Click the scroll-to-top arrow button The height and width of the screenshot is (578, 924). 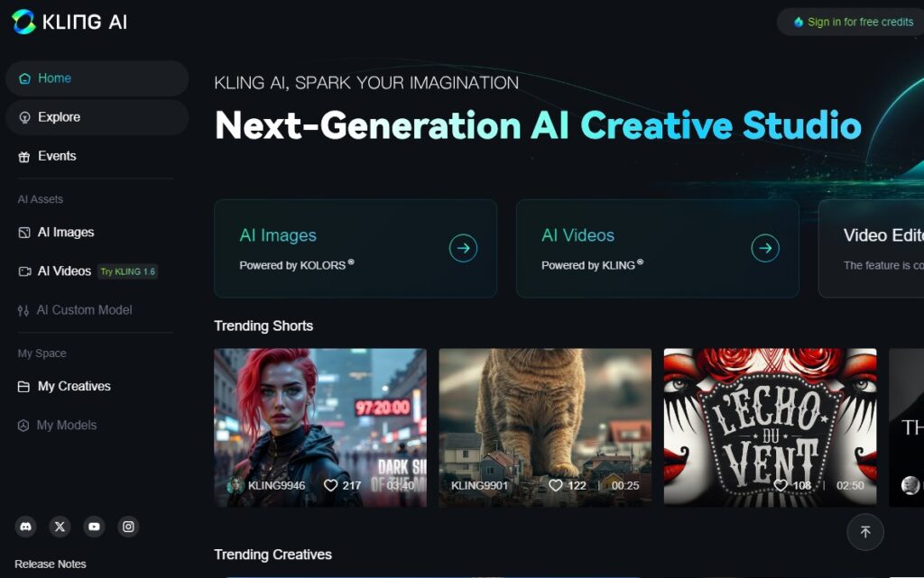(x=865, y=532)
